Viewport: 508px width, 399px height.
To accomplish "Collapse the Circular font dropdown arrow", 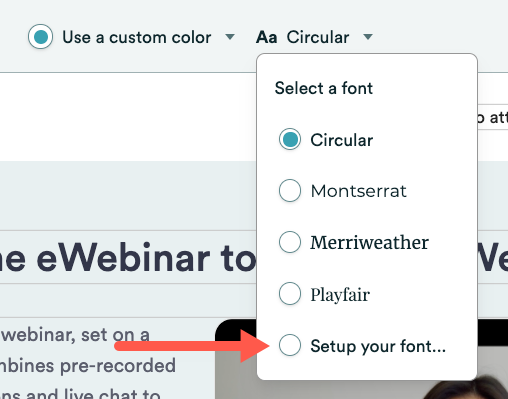I will [x=368, y=37].
